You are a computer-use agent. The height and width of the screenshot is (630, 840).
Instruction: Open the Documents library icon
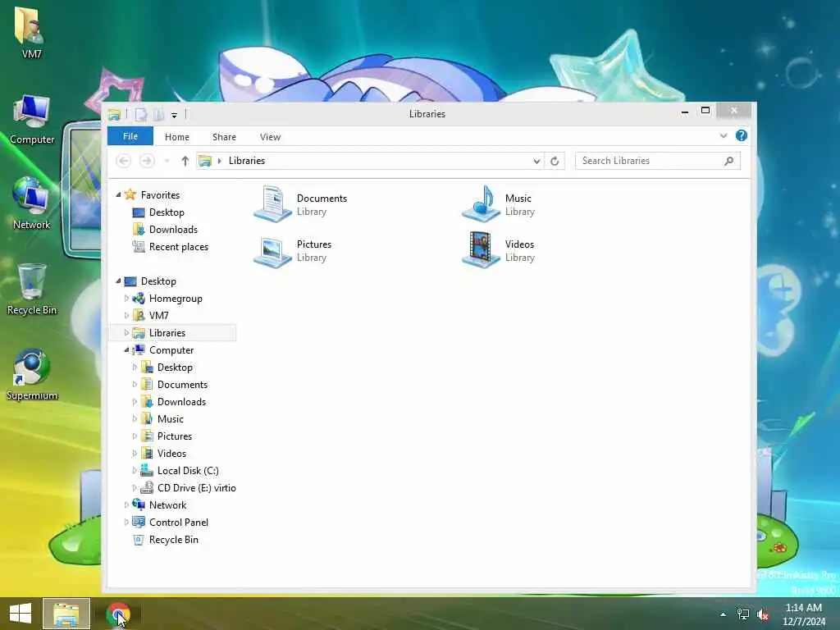click(x=272, y=204)
